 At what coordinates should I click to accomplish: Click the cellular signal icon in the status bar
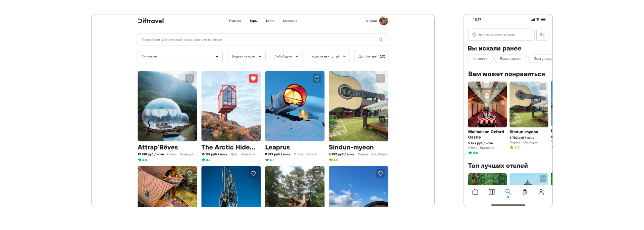tap(533, 19)
